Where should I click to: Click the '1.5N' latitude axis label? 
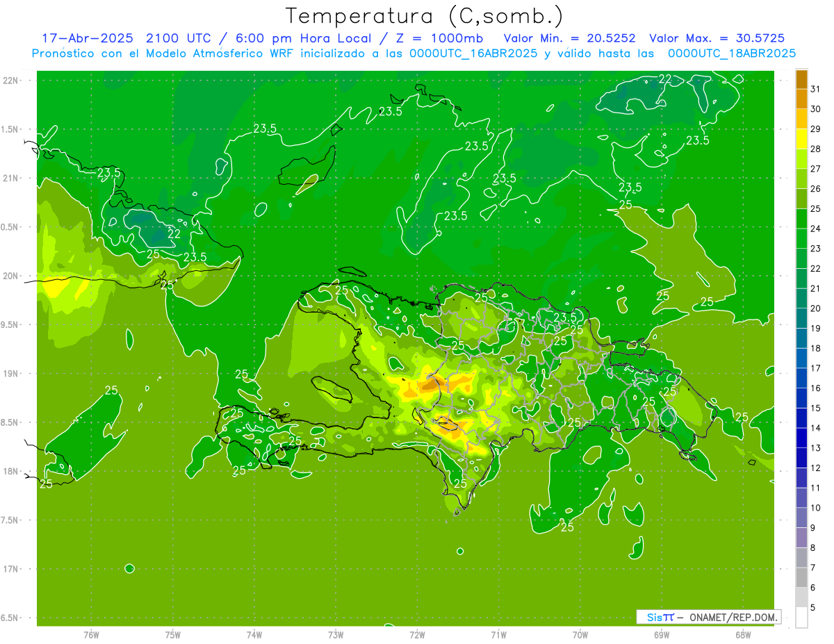pos(10,129)
